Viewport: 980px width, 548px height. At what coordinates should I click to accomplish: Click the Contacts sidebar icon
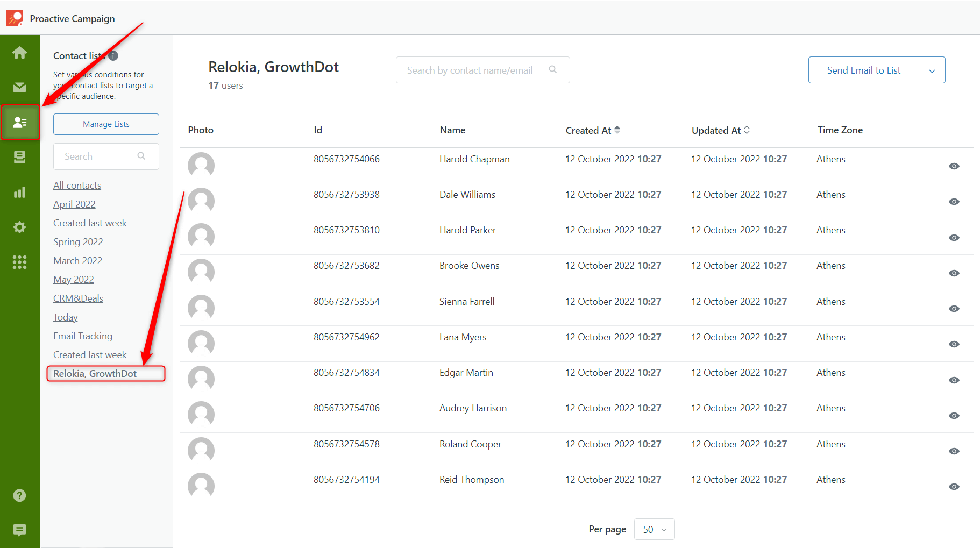20,122
